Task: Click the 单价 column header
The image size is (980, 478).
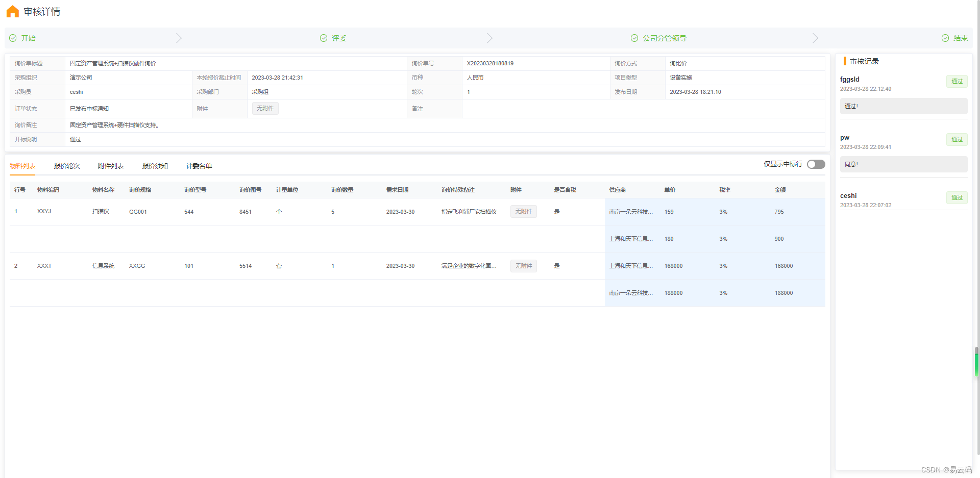Action: pos(670,190)
